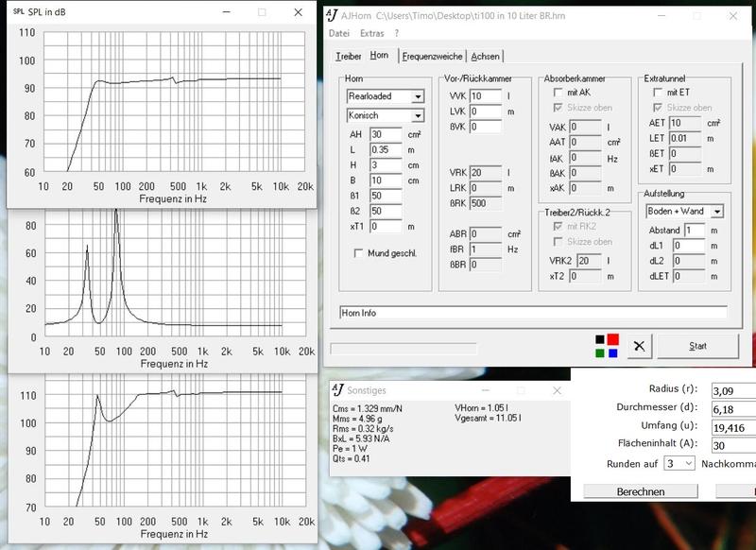This screenshot has height=550, width=756.
Task: Click the Sonstiges window AJ icon
Action: pos(337,390)
